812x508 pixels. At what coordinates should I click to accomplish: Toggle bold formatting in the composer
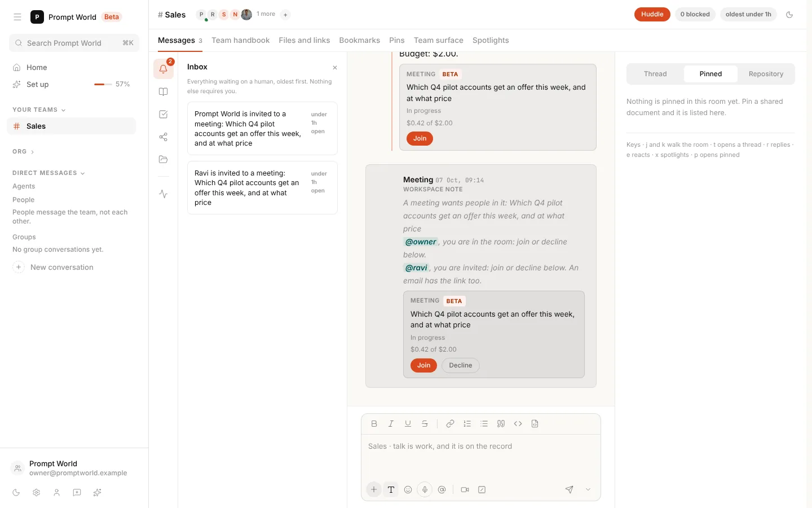coord(374,424)
